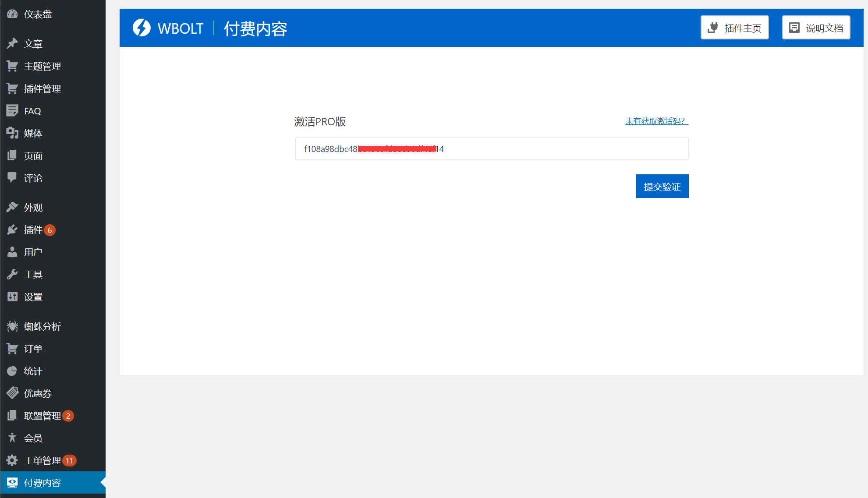This screenshot has width=868, height=498.
Task: Open 蜘蛛分析 spider analysis tool
Action: point(12,326)
